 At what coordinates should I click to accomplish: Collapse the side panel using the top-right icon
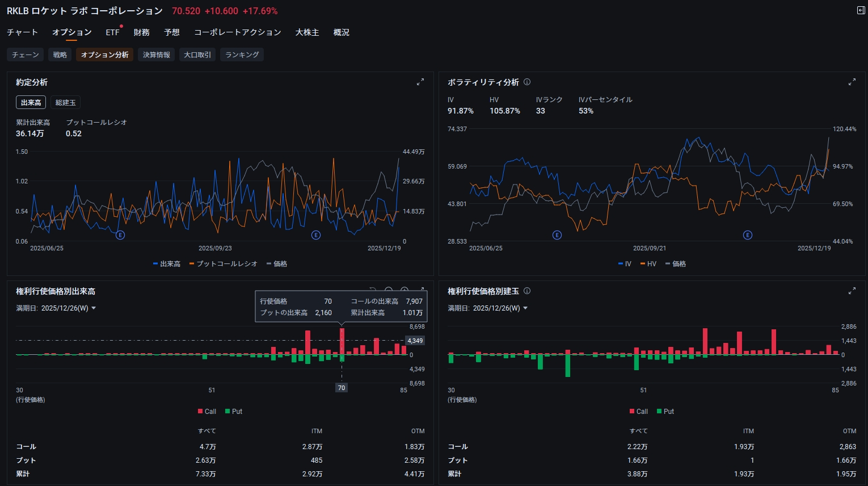click(861, 11)
